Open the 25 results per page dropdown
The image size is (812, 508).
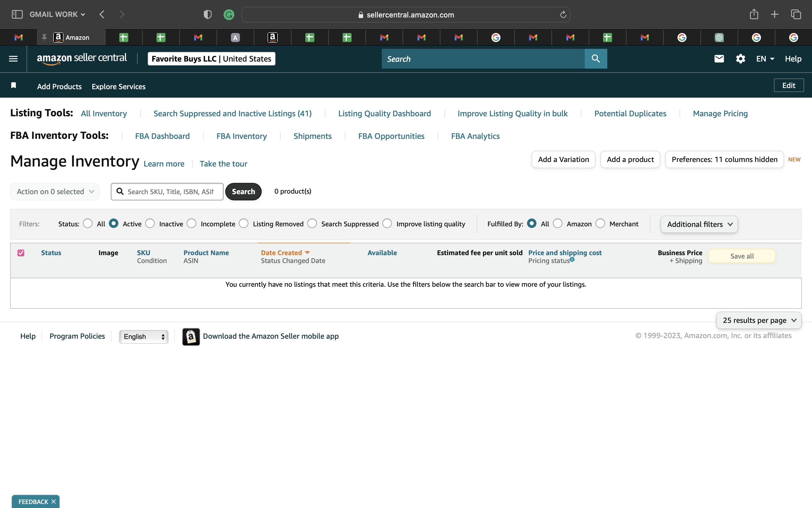[x=759, y=320]
